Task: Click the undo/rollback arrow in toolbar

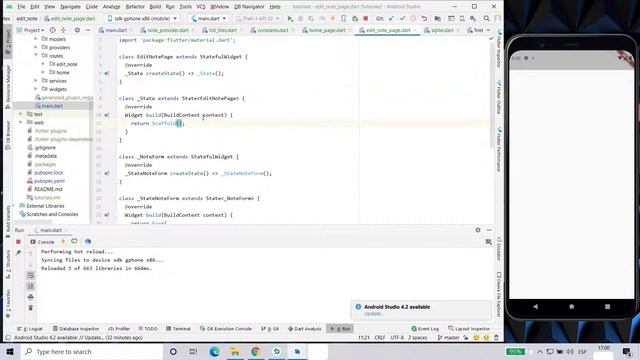Action: [x=424, y=18]
